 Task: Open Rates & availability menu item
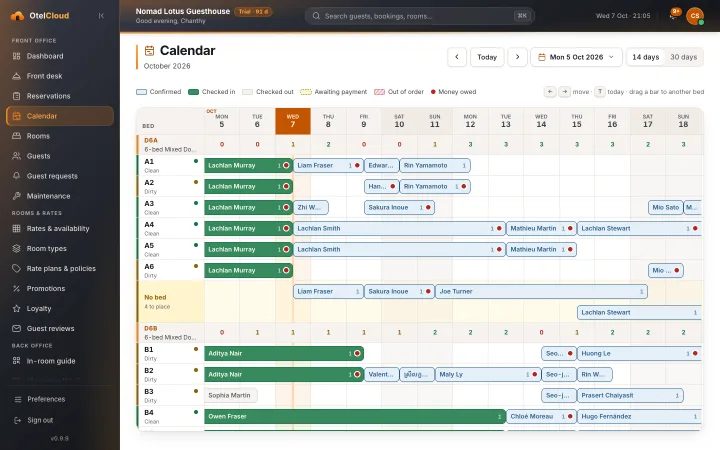(x=60, y=229)
